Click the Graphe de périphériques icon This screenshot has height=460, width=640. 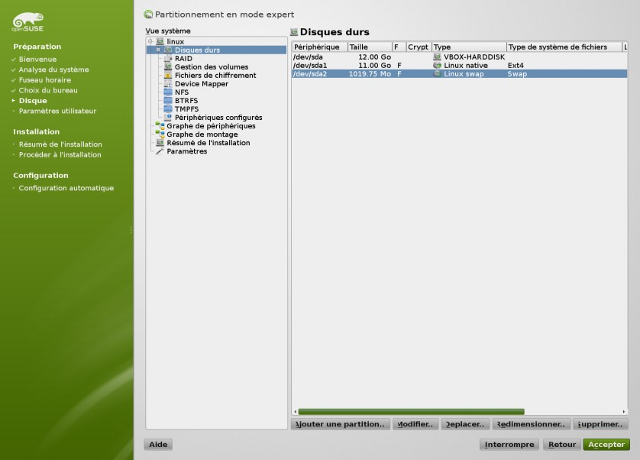coord(159,126)
